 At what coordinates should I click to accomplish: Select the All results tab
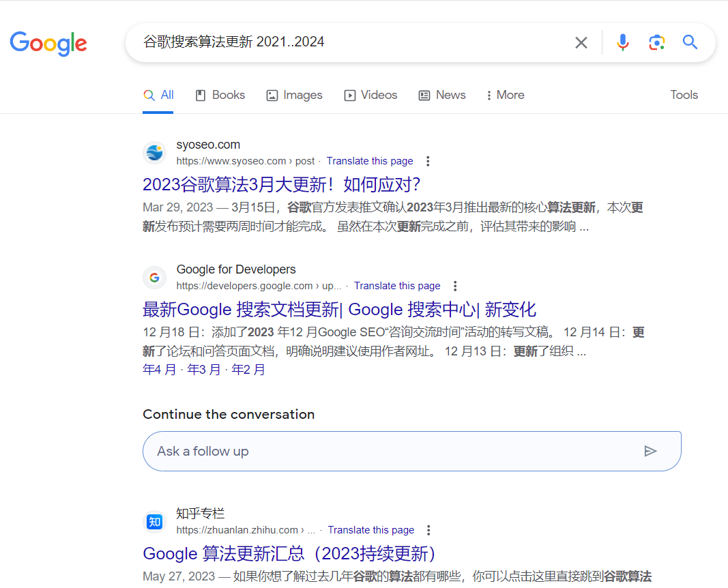point(158,95)
